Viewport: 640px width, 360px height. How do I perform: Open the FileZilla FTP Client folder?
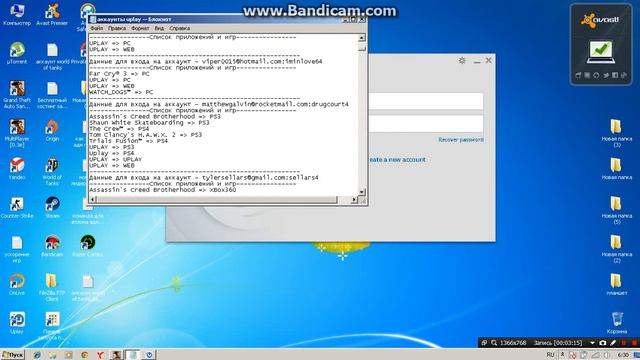click(52, 287)
